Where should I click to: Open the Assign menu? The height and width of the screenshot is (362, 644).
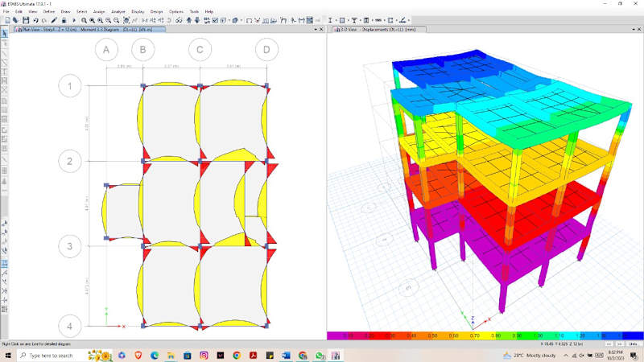pyautogui.click(x=98, y=11)
